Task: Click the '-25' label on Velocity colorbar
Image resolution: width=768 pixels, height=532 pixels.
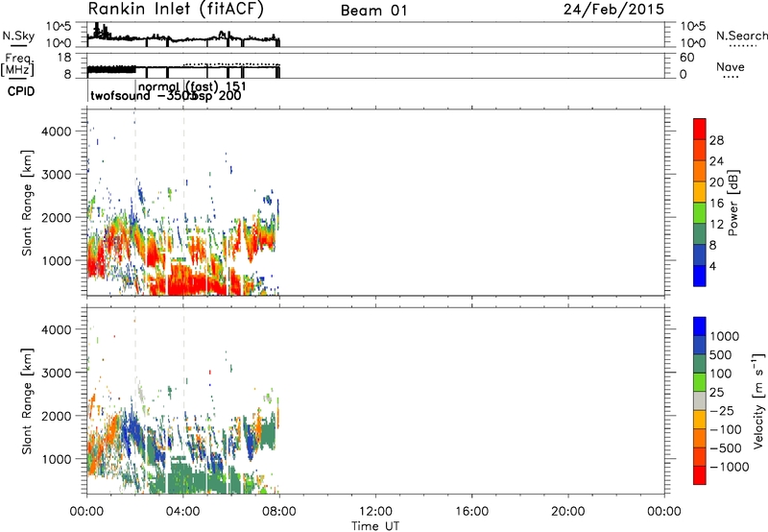Action: pyautogui.click(x=721, y=411)
